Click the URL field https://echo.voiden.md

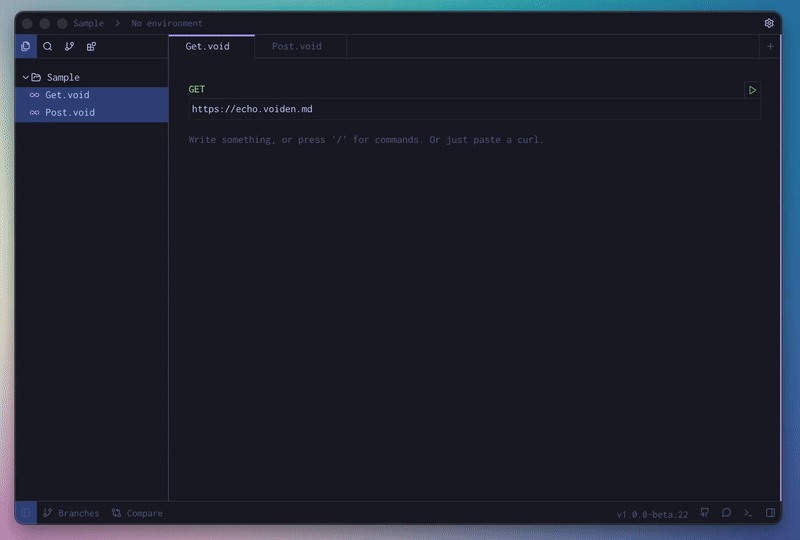[474, 109]
